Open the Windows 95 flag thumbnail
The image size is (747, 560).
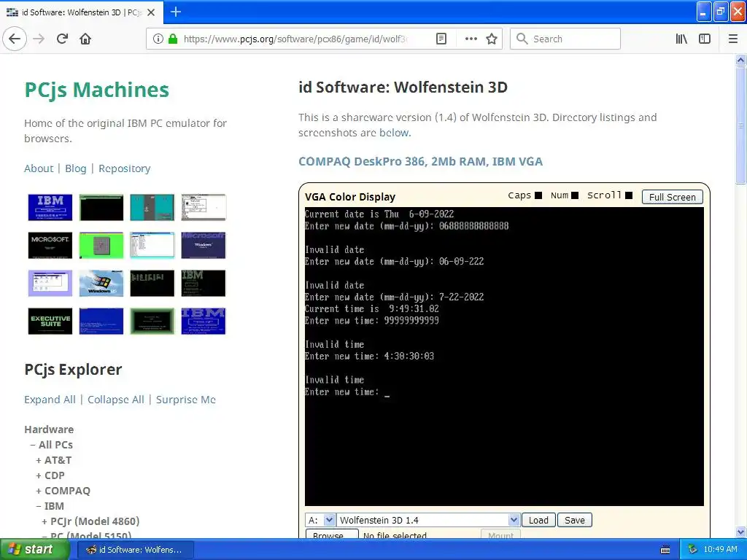101,284
